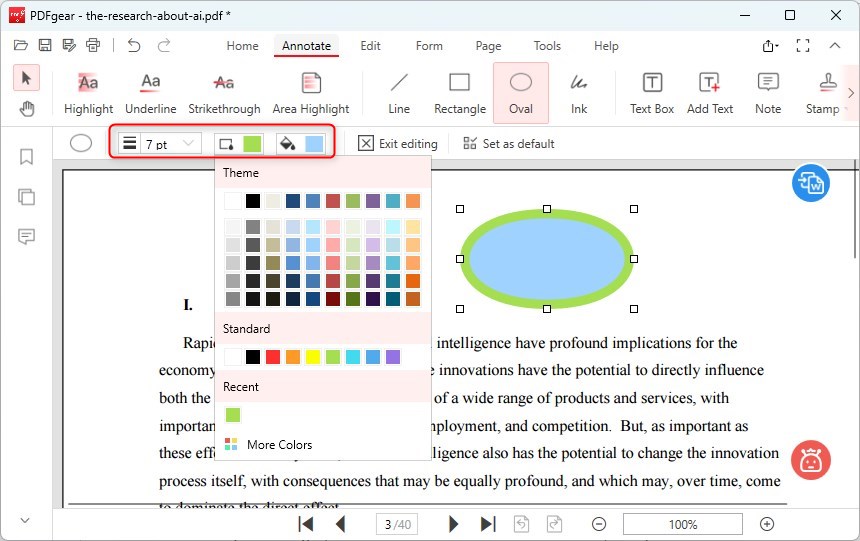The width and height of the screenshot is (860, 541).
Task: Open the red AI chatbot assistant
Action: 811,460
